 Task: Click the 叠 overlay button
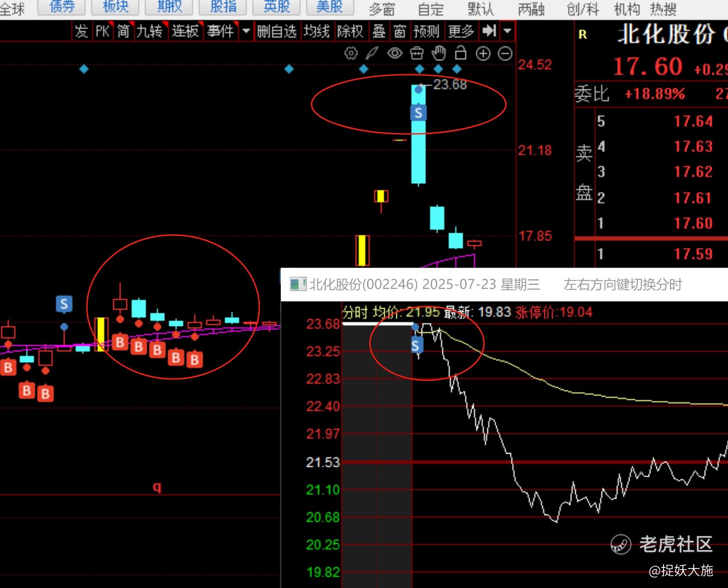click(x=379, y=31)
